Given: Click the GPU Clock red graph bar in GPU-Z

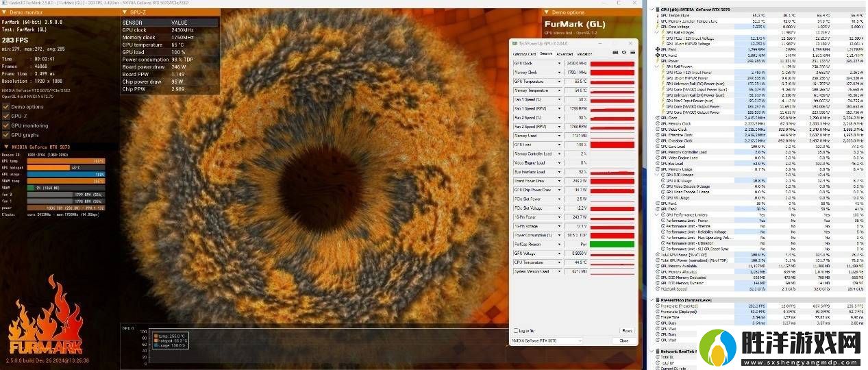Looking at the screenshot, I should (612, 63).
